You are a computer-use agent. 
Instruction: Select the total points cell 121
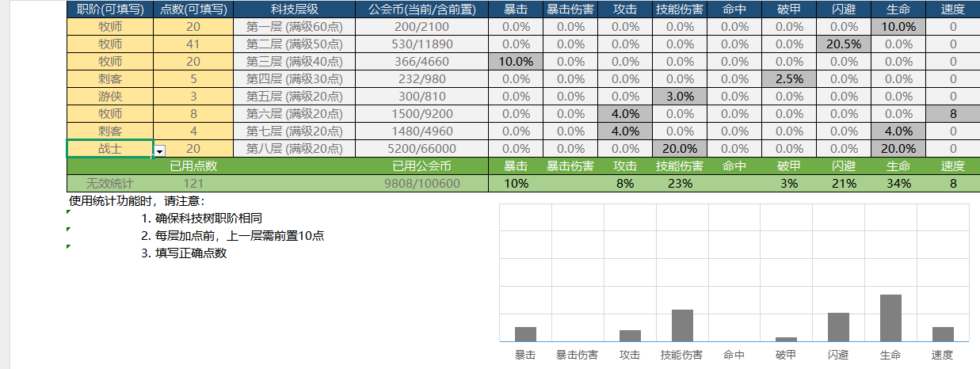click(193, 184)
